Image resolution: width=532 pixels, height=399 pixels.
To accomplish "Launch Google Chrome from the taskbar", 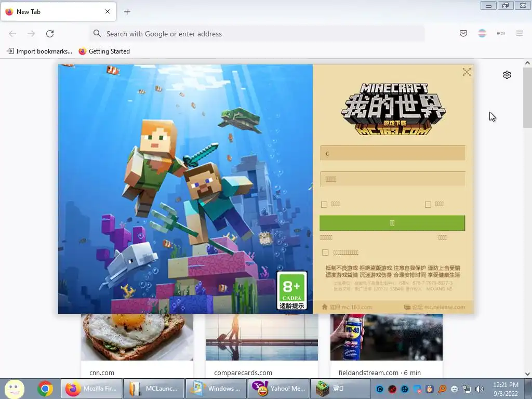I will click(x=45, y=389).
